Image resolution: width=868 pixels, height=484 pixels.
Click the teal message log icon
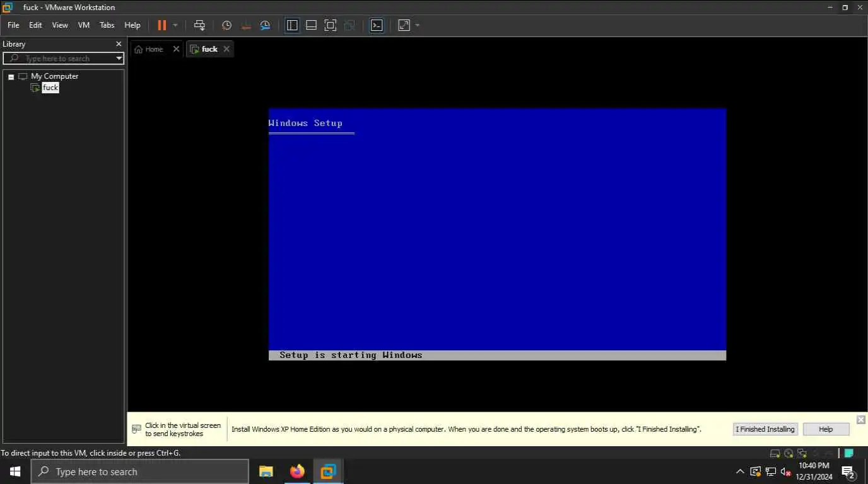pos(850,453)
